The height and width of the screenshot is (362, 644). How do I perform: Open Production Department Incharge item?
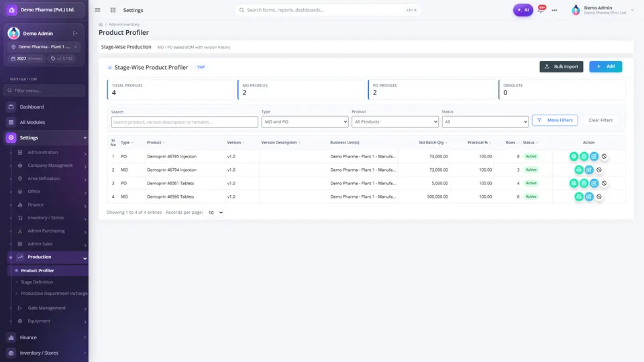(54, 294)
